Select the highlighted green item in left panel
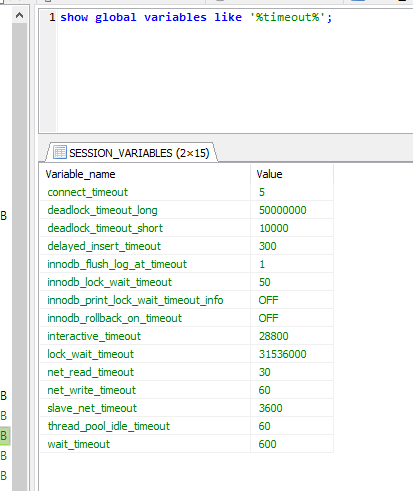This screenshot has height=491, width=413. pos(5,435)
